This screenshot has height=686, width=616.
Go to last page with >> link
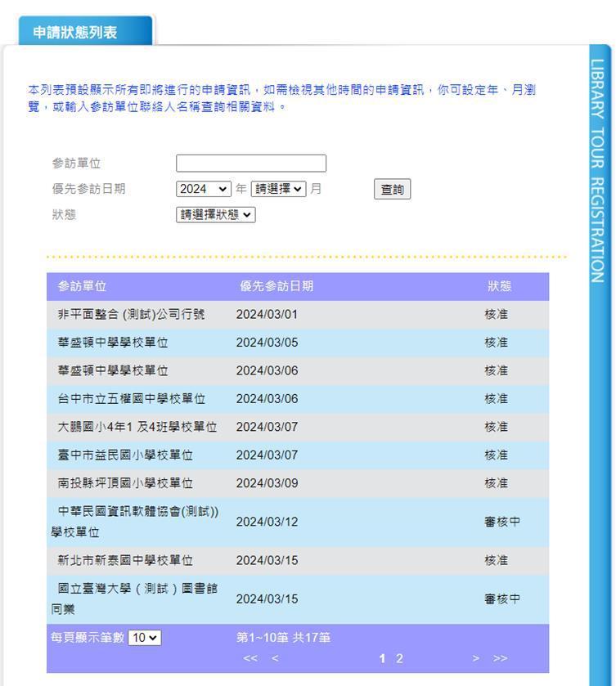(x=500, y=658)
